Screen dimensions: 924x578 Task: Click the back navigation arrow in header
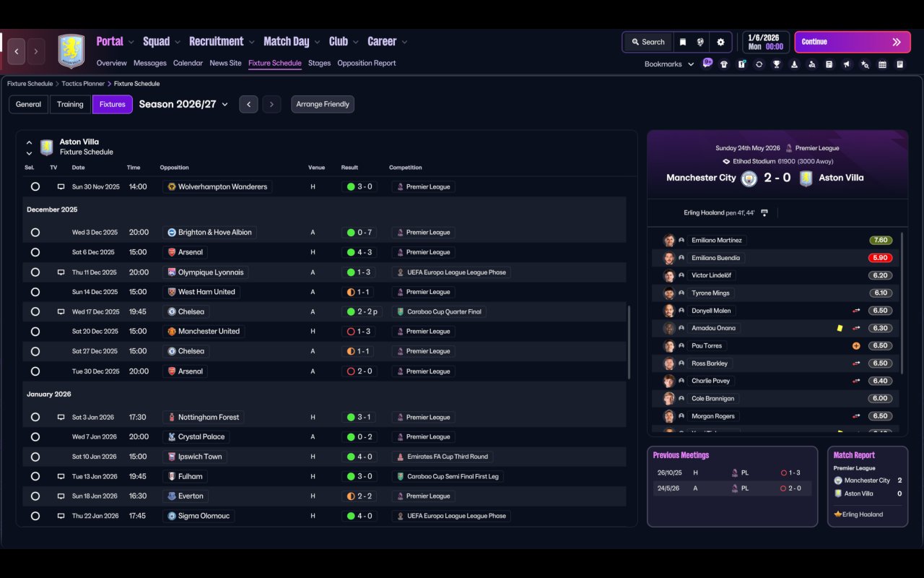[17, 51]
